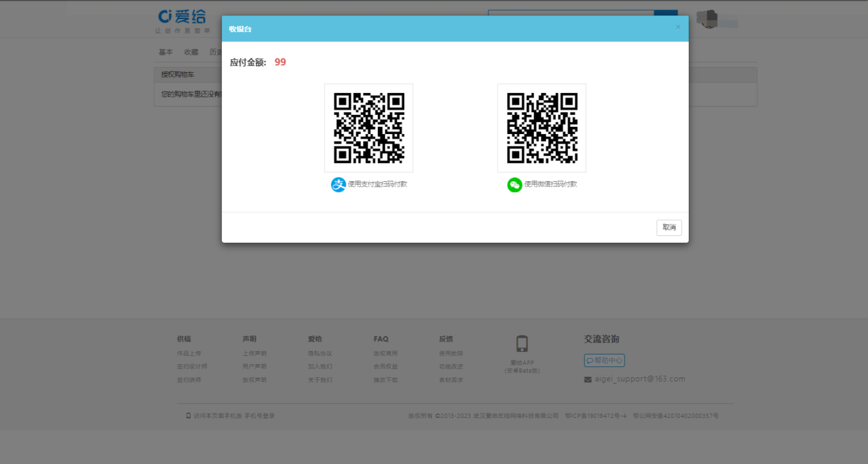
Task: Click the Alipay logo icon
Action: (x=338, y=185)
